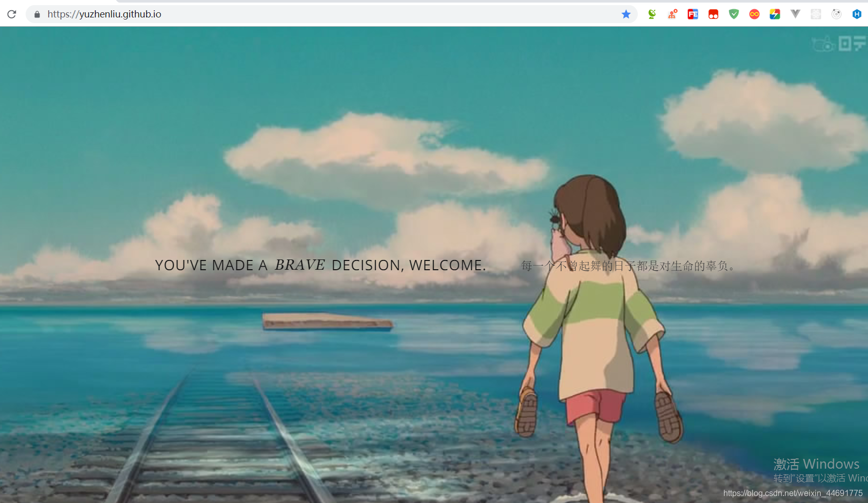The image size is (868, 503).
Task: Open the red and blue FE extension
Action: [693, 14]
